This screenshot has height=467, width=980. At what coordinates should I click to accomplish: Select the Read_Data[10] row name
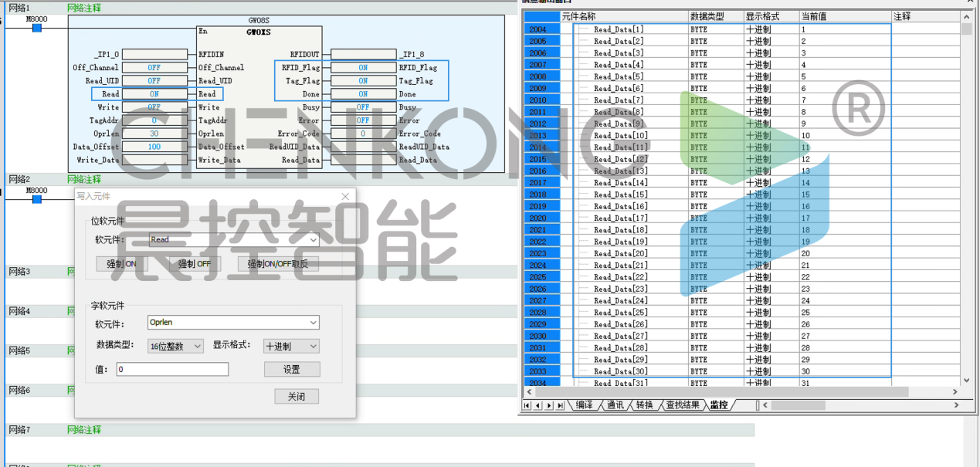[x=621, y=136]
